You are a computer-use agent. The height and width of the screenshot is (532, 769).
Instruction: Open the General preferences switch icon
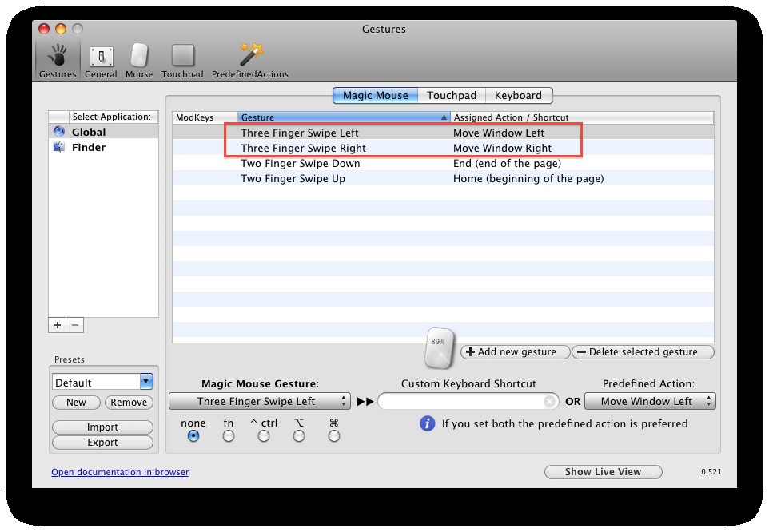(x=101, y=56)
